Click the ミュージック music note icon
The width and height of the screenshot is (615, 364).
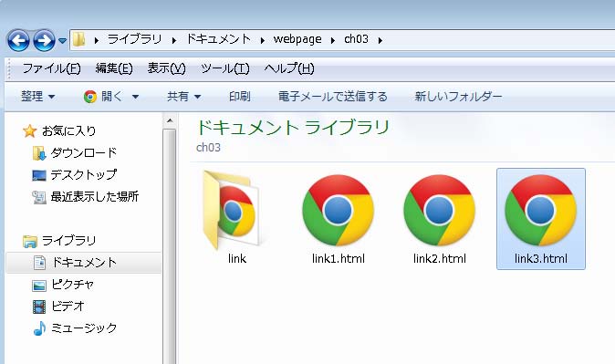click(x=39, y=328)
